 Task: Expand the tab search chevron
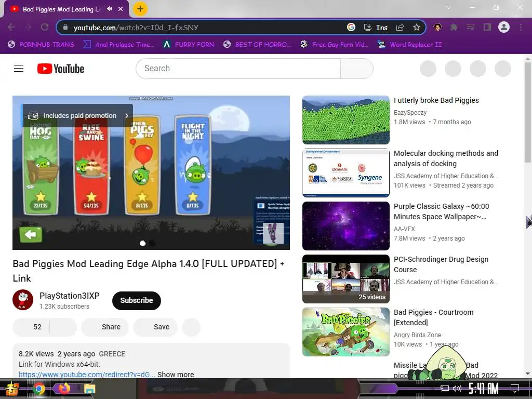click(448, 7)
